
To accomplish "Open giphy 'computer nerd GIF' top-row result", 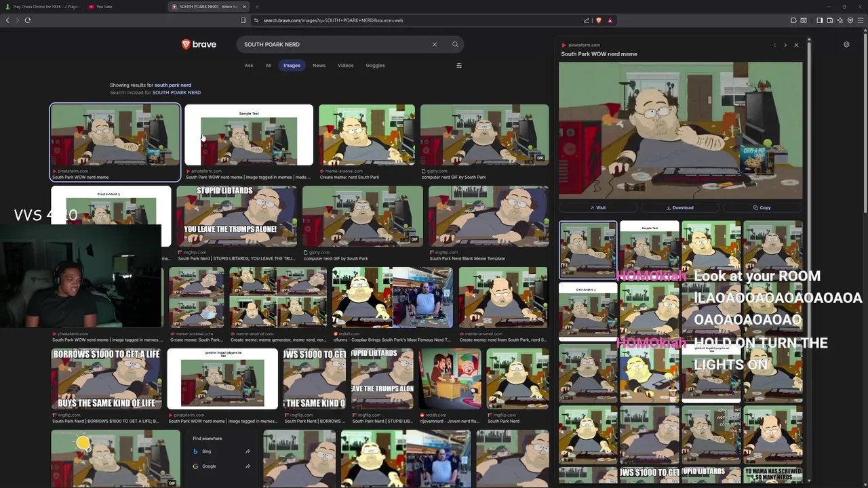I will pyautogui.click(x=484, y=135).
